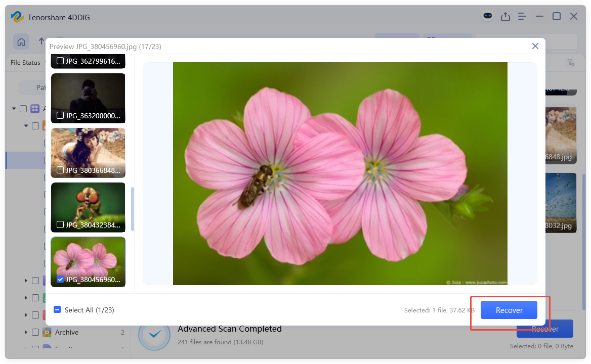The image size is (591, 364).
Task: Open the filter icon at top right
Action: click(x=571, y=63)
